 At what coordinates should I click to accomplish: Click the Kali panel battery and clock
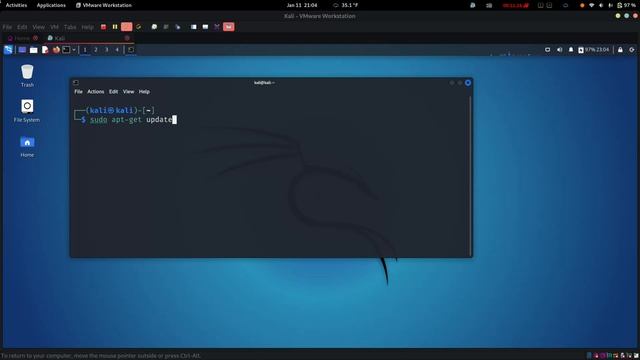pos(594,50)
